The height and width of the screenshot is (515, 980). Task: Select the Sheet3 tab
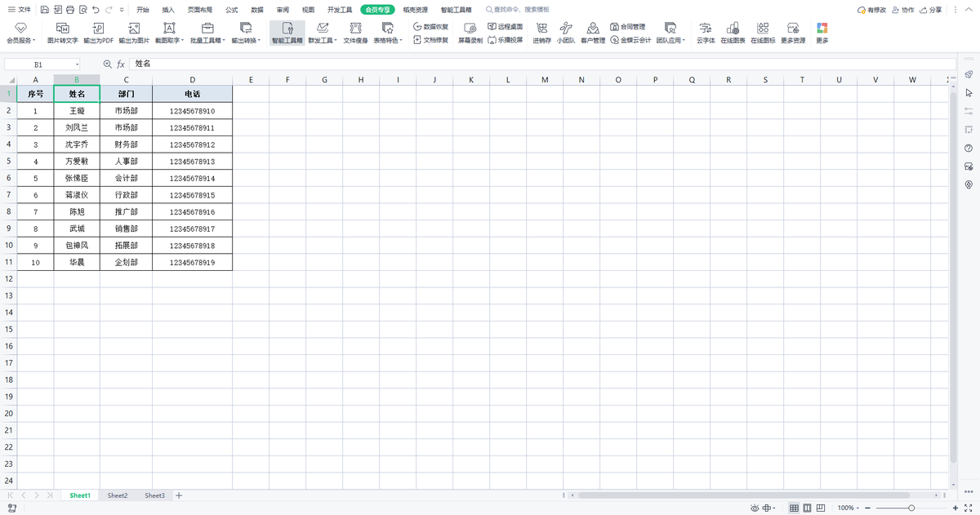coord(155,495)
